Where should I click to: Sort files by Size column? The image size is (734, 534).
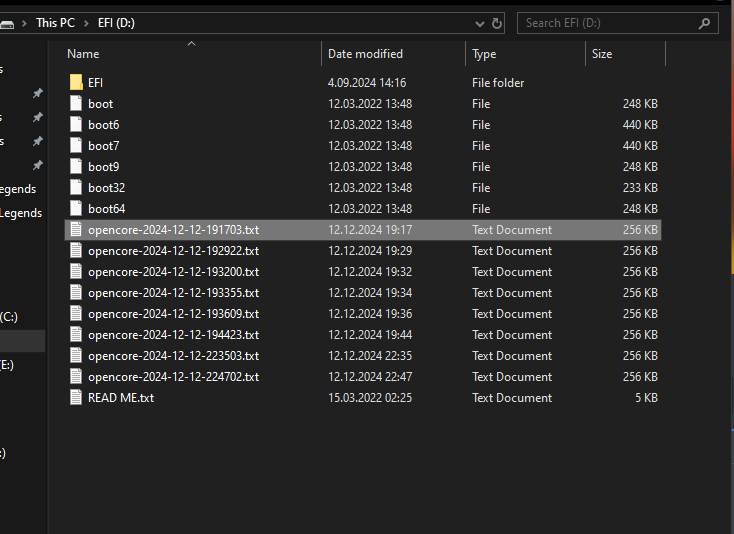(x=602, y=54)
